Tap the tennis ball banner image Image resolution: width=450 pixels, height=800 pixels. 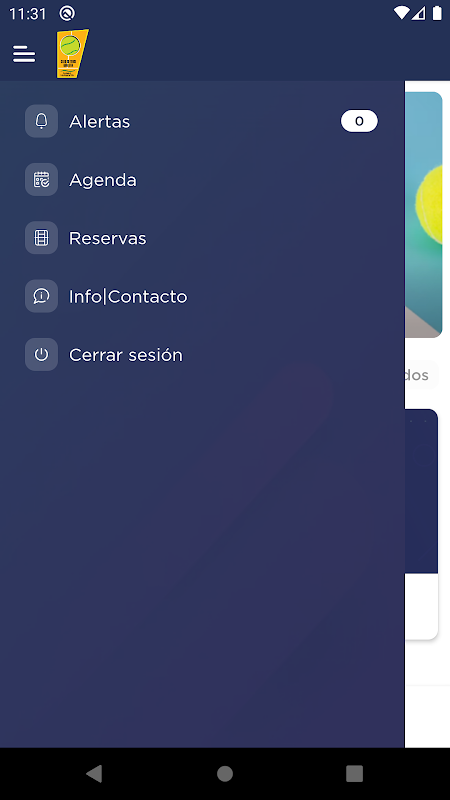point(423,214)
